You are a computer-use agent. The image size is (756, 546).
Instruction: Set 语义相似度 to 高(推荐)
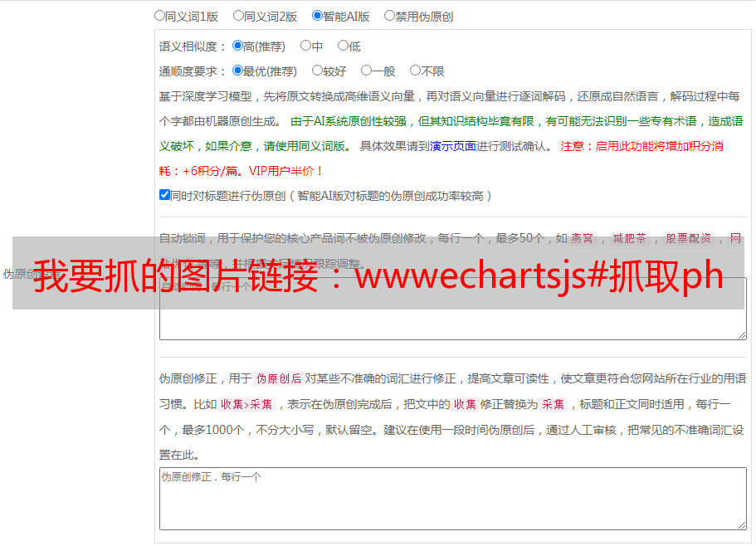237,46
